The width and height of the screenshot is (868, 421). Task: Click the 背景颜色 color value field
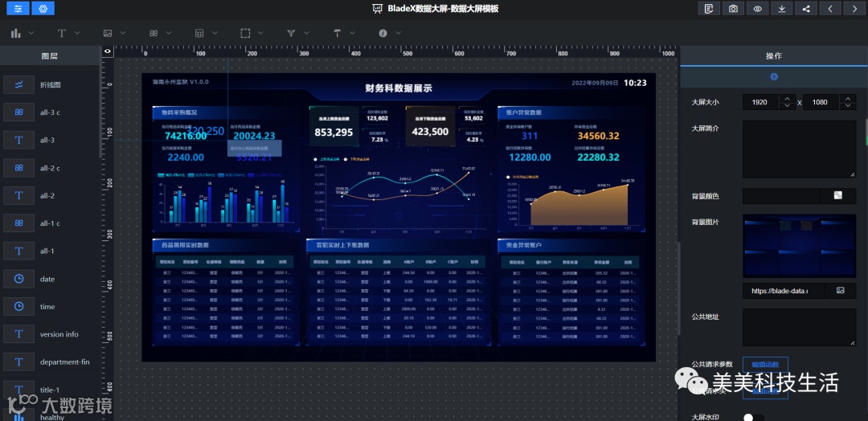click(x=782, y=195)
